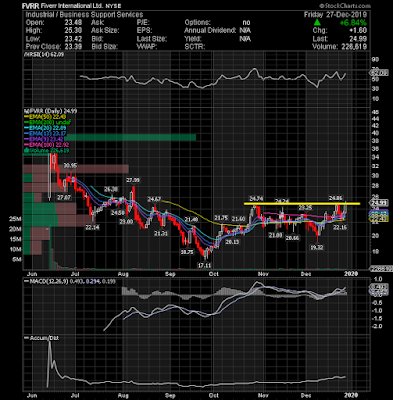Screen dimensions: 393x400
Task: Click the 27.99 August peak label
Action: pos(132,180)
